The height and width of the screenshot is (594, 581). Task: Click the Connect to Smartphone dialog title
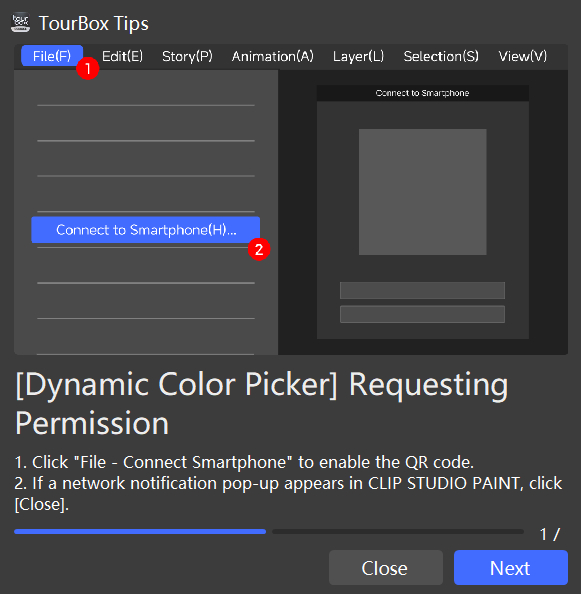click(x=422, y=93)
